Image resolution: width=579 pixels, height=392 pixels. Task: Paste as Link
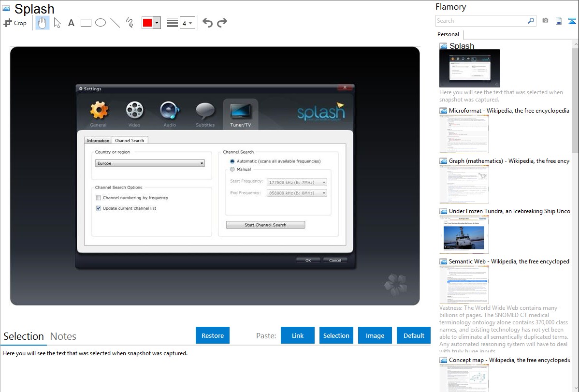[x=298, y=335]
